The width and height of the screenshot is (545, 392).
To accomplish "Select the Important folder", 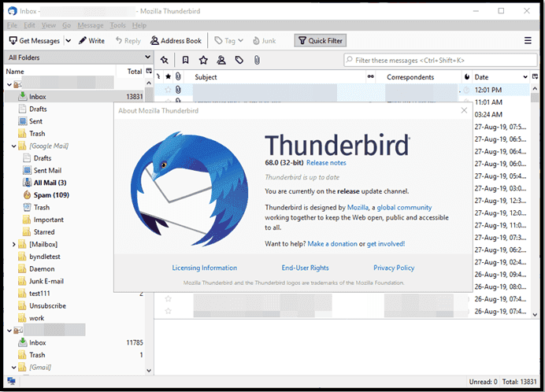I will (x=48, y=220).
